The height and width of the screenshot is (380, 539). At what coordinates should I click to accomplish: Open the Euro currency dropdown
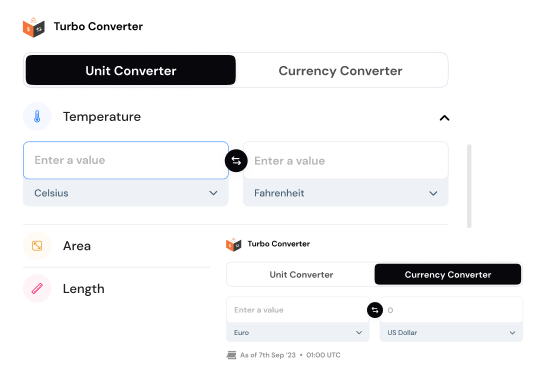pos(298,333)
